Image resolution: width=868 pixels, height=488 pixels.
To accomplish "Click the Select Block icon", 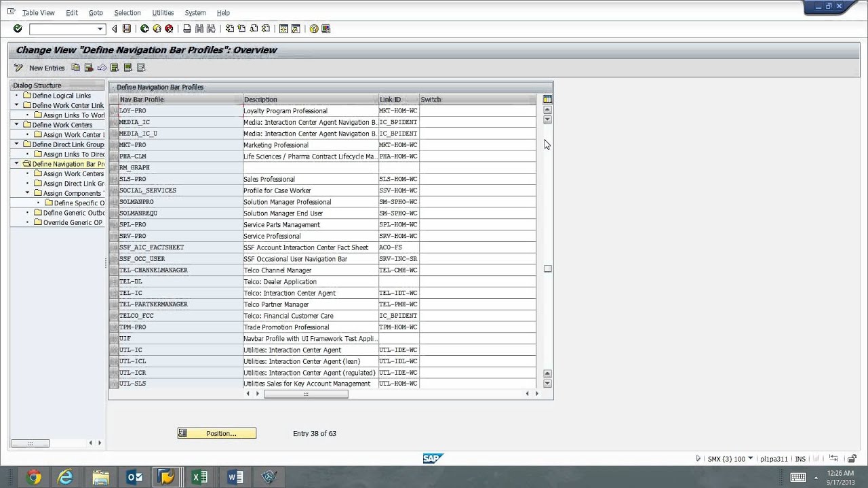I will [127, 68].
